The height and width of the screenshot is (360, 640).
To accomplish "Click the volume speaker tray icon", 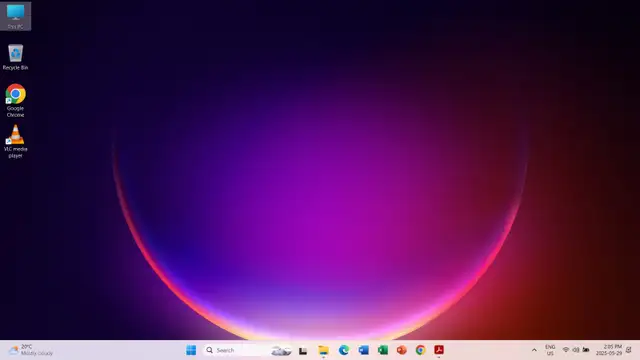I will pos(576,350).
